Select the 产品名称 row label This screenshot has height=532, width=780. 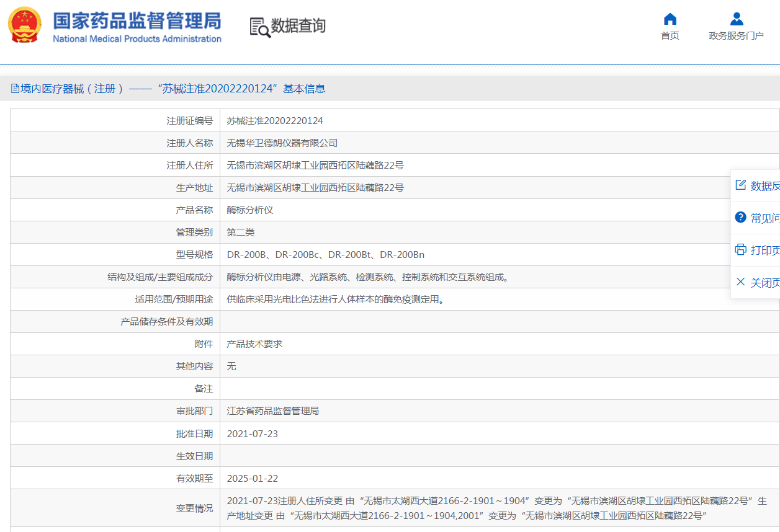tap(194, 210)
